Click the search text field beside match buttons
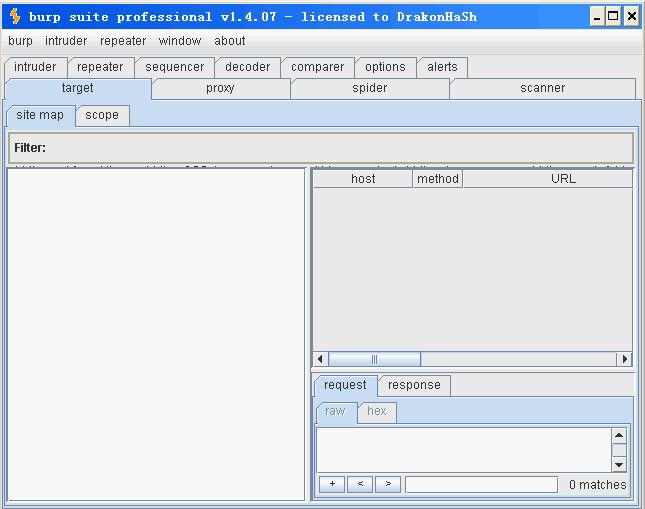The width and height of the screenshot is (645, 509). 481,485
